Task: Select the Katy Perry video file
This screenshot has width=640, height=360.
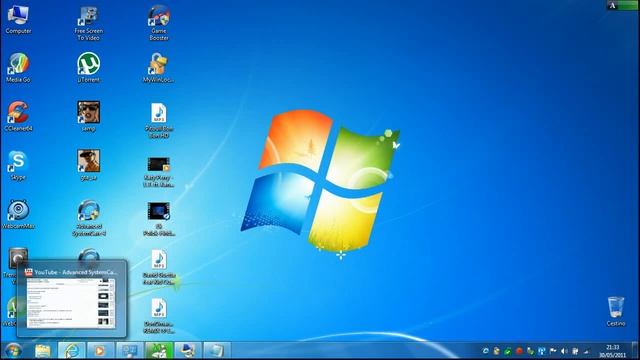Action: 159,172
